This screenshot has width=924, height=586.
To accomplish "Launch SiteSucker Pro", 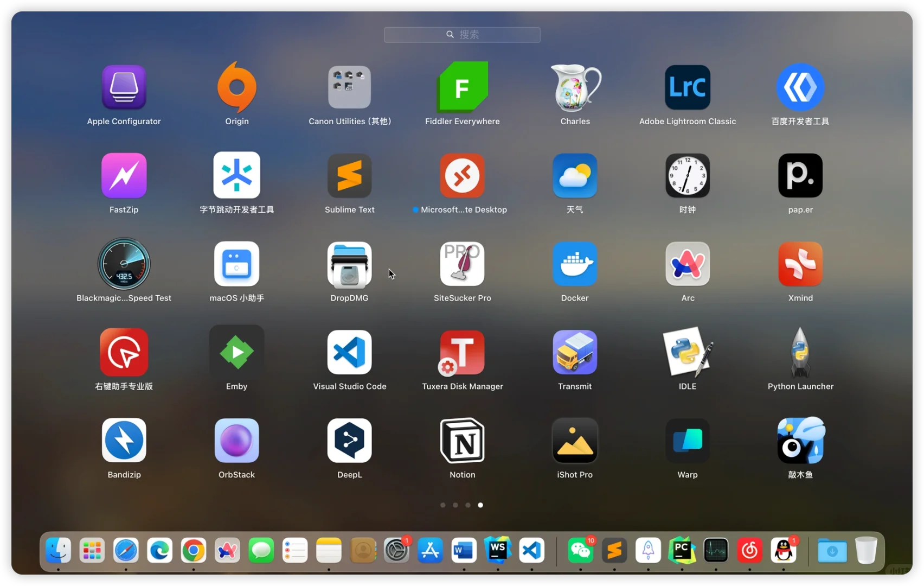I will [x=463, y=264].
